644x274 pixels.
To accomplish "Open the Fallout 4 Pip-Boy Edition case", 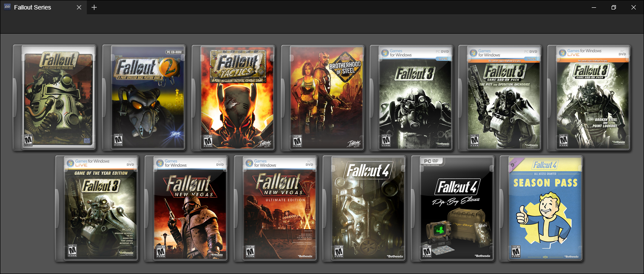I will click(453, 208).
